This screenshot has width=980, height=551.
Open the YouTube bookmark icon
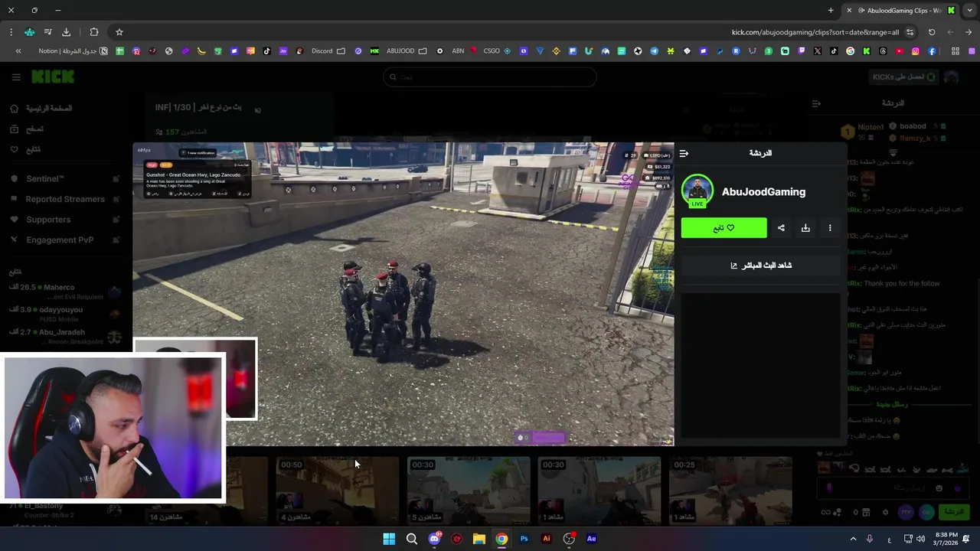pyautogui.click(x=899, y=51)
